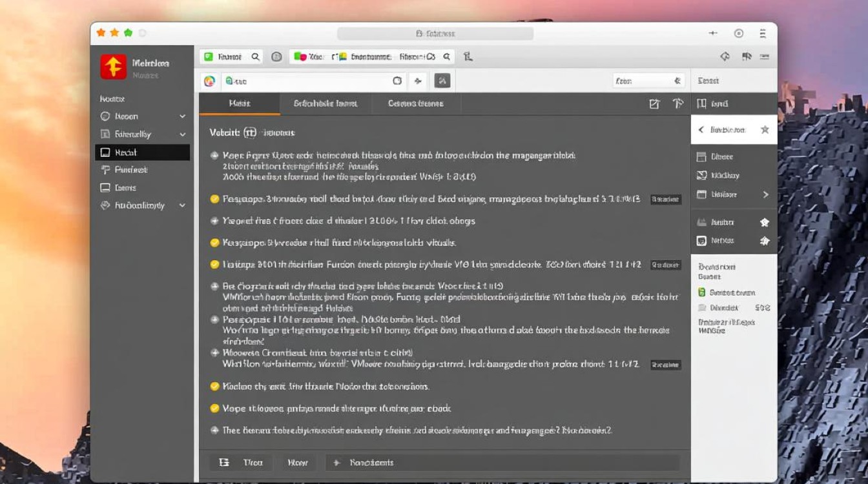The height and width of the screenshot is (484, 868).
Task: Click the dark square button beside the address bar
Action: (x=442, y=81)
